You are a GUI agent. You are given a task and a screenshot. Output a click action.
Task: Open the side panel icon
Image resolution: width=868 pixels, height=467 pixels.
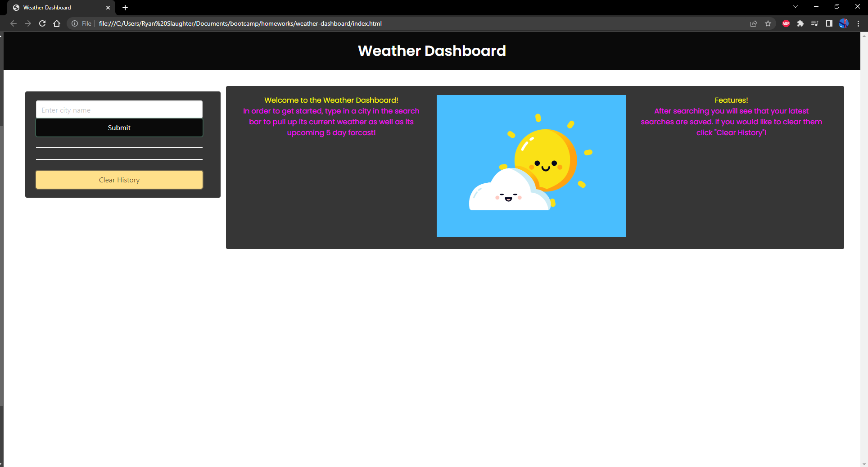(x=829, y=23)
